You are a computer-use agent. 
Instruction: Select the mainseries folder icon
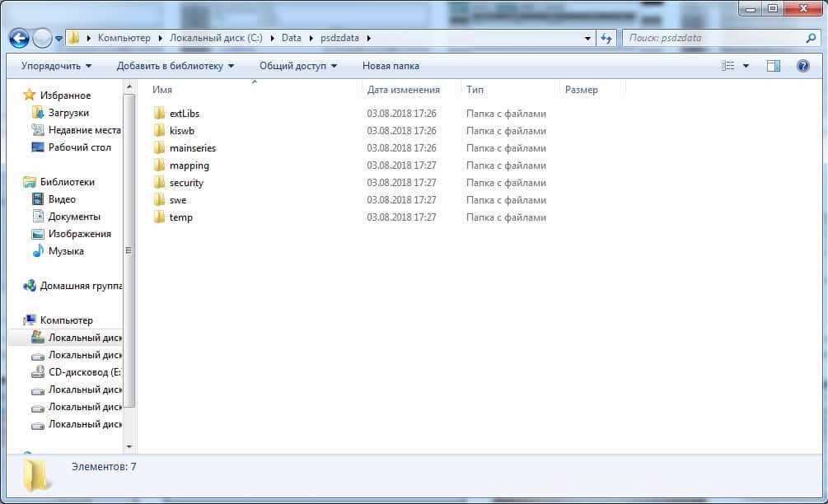pyautogui.click(x=159, y=147)
